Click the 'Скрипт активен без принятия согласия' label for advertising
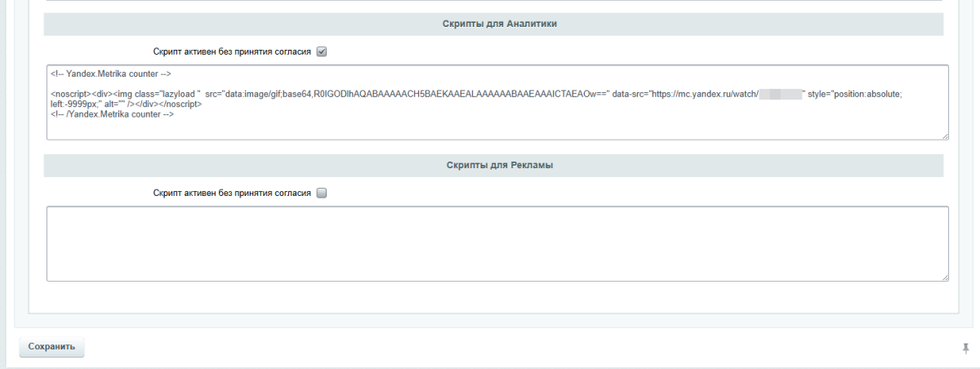980x369 pixels. click(x=232, y=193)
